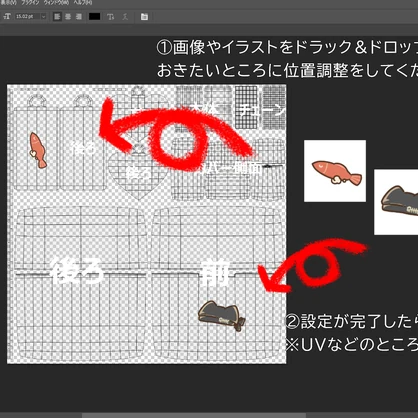Select left align text
The height and width of the screenshot is (418, 418).
(x=57, y=16)
